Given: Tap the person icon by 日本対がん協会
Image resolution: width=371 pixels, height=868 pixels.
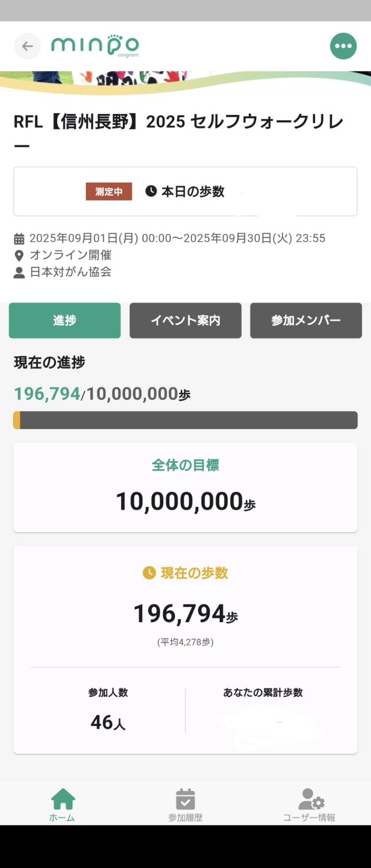Looking at the screenshot, I should [x=19, y=272].
